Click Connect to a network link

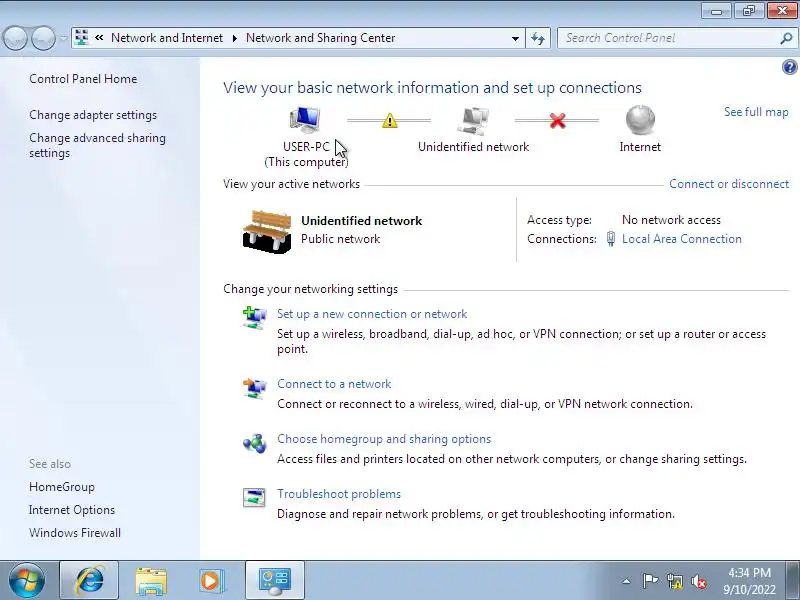(x=334, y=384)
